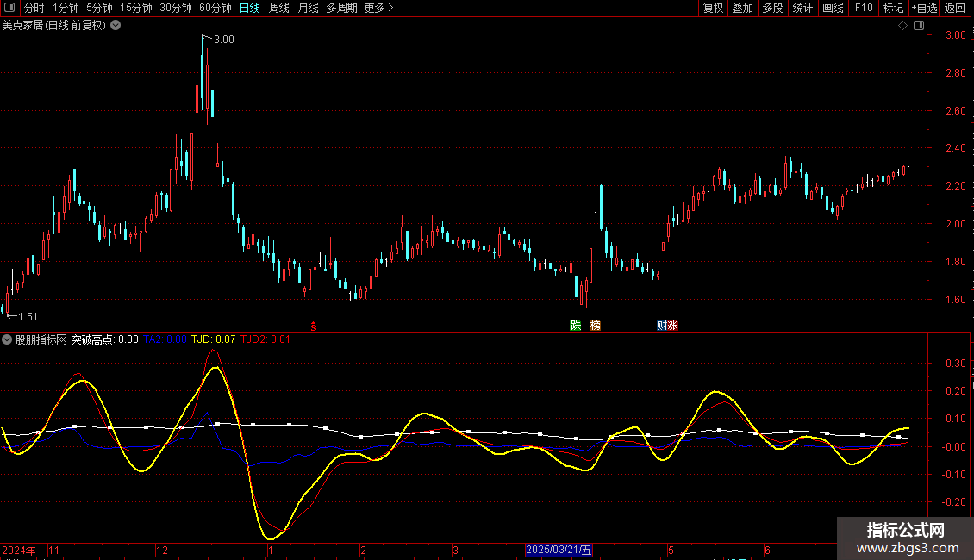Image resolution: width=974 pixels, height=560 pixels.
Task: Switch to the 分时 intraday view
Action: 34,8
